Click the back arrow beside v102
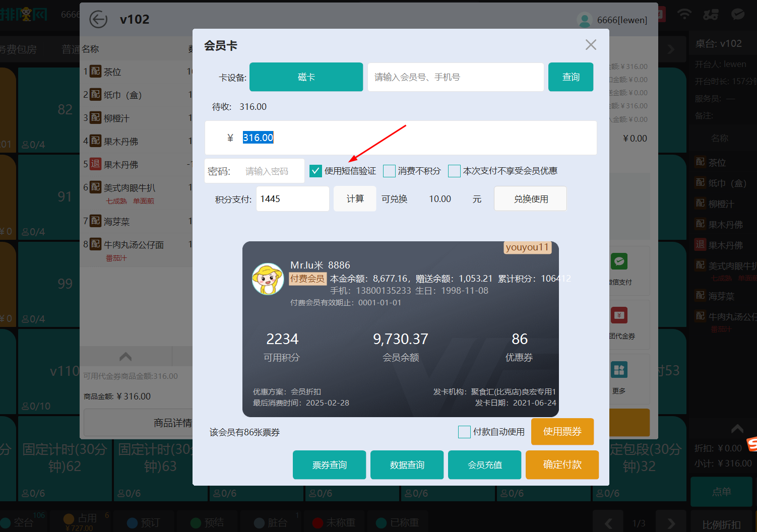 tap(98, 19)
